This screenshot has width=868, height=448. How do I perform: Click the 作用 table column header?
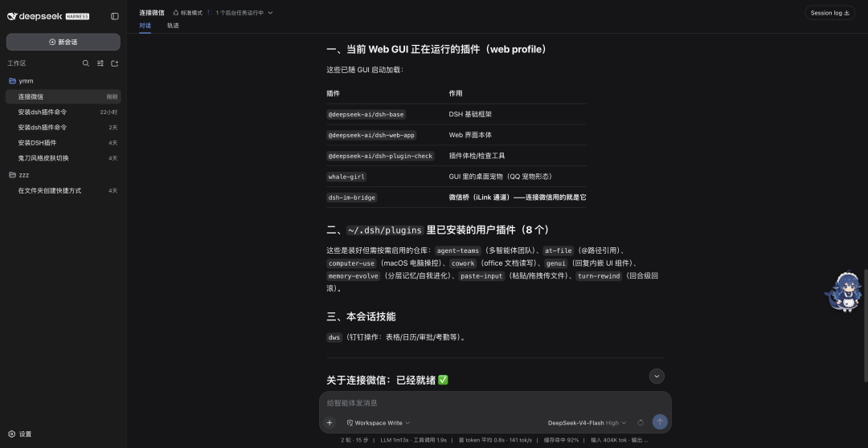[x=456, y=93]
